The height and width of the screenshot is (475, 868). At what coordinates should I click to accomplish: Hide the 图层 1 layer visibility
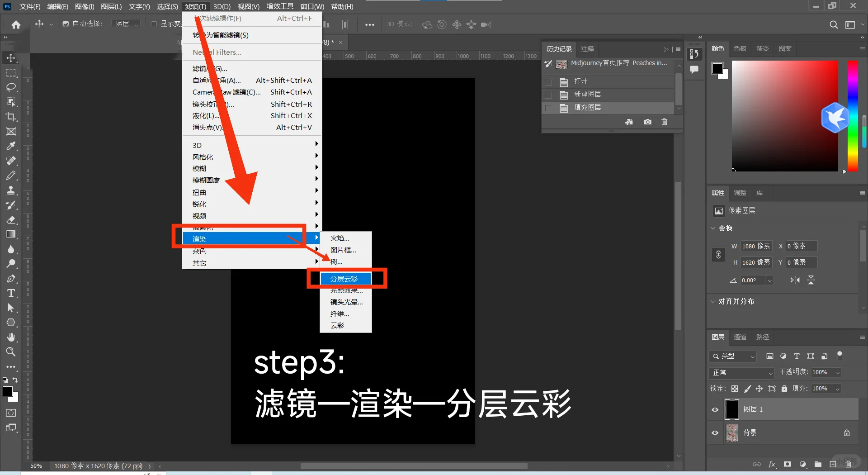coord(715,410)
